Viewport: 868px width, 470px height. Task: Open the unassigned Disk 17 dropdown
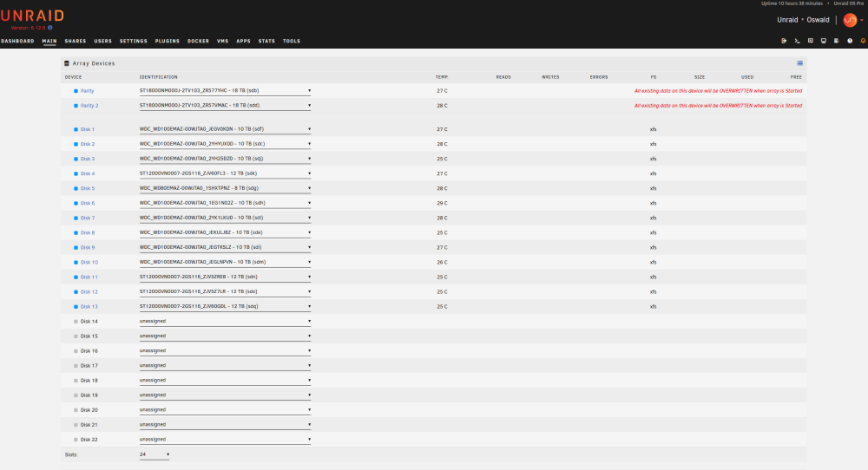(225, 365)
